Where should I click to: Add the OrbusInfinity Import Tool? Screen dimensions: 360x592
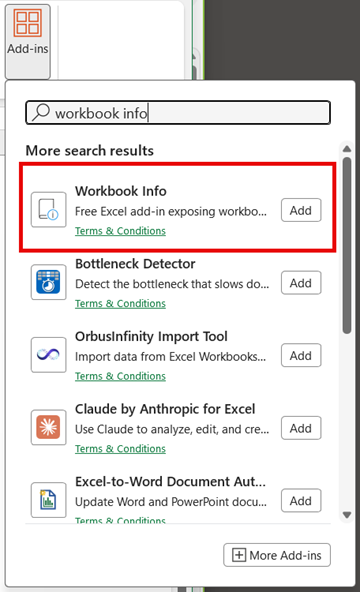click(301, 355)
